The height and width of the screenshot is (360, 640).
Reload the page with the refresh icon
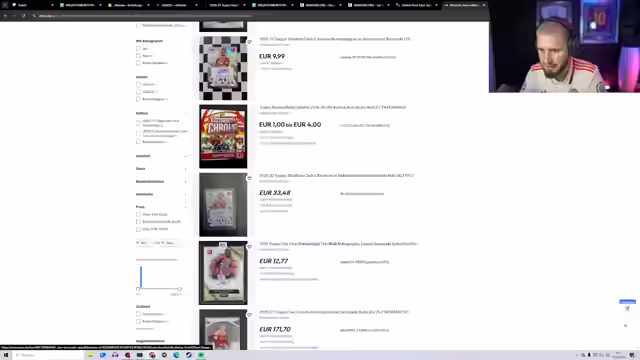24,16
